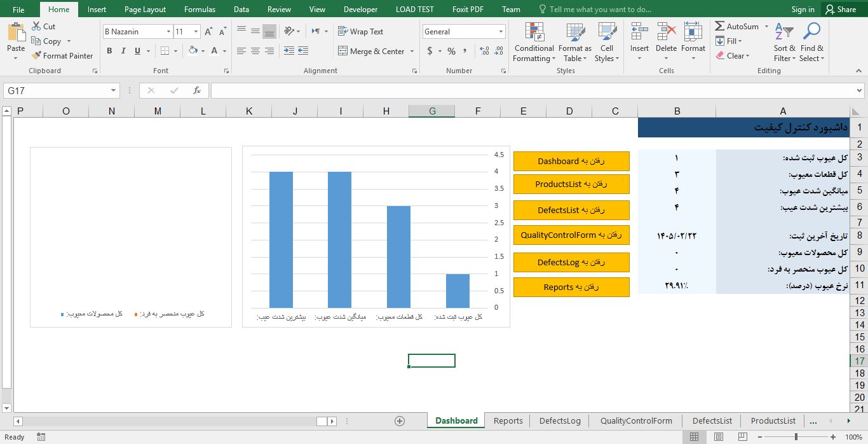Open the Insert ribbon tab

(97, 10)
